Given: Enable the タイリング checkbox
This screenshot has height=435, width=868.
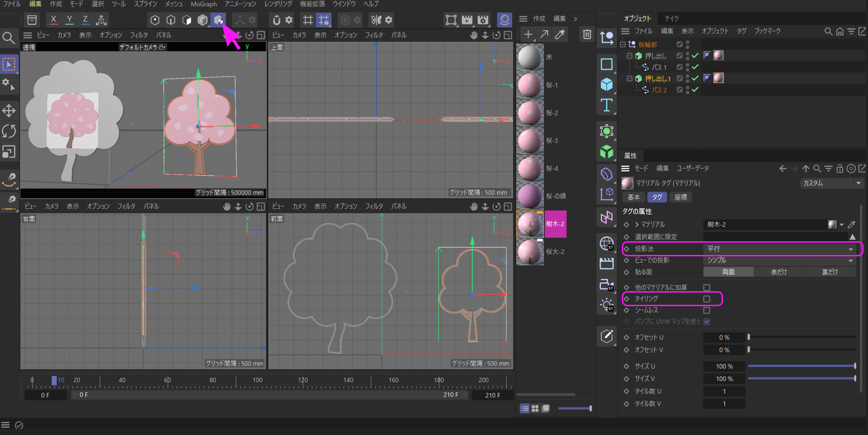Looking at the screenshot, I should click(707, 299).
